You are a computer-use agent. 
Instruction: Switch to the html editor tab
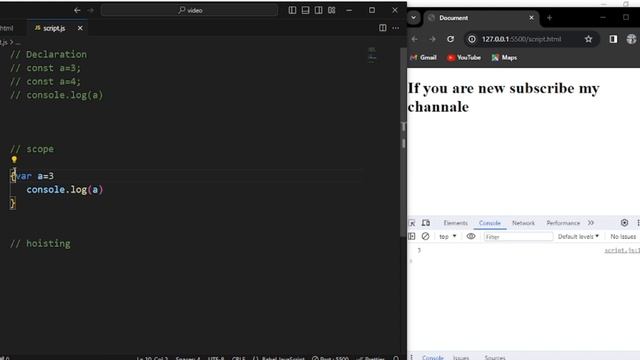7,28
